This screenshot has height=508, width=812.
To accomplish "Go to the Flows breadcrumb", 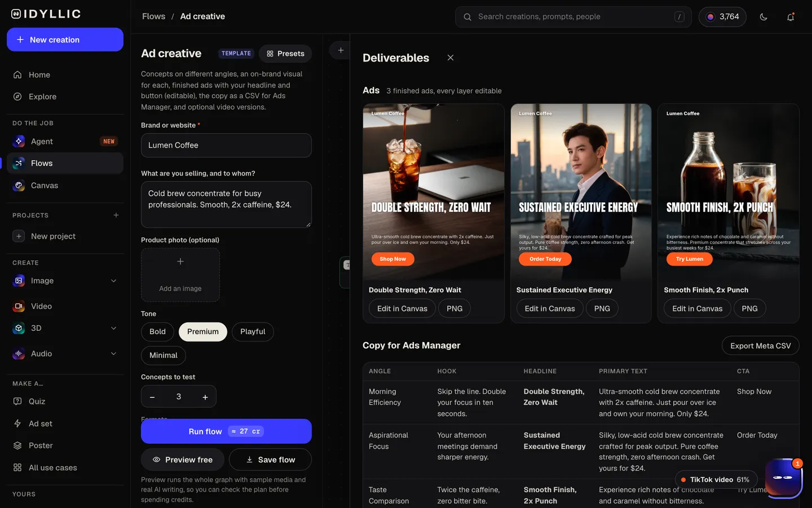I will pos(153,16).
